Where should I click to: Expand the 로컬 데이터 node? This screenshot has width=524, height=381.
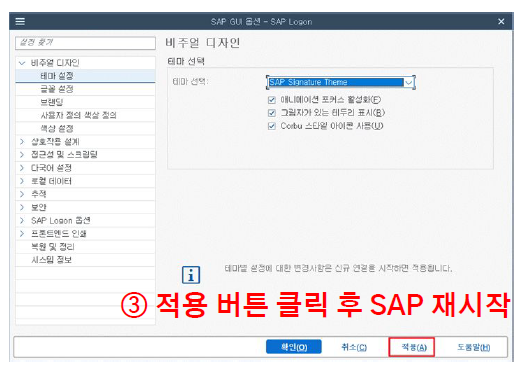(22, 181)
